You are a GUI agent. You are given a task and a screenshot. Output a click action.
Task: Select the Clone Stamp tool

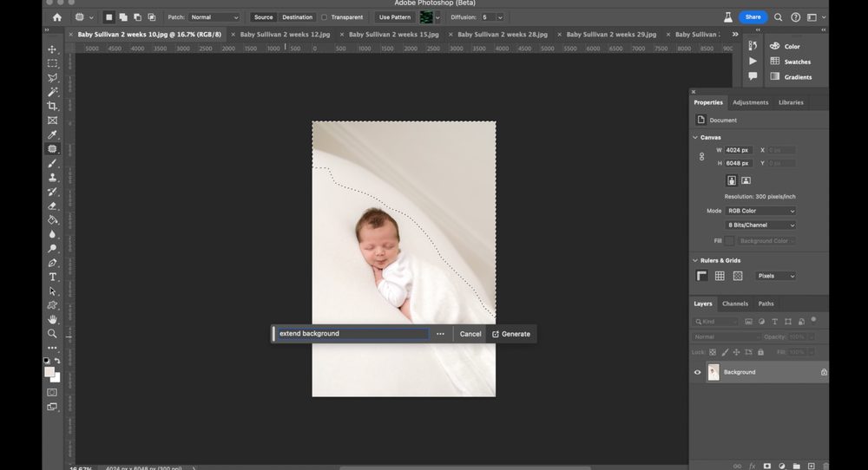52,178
